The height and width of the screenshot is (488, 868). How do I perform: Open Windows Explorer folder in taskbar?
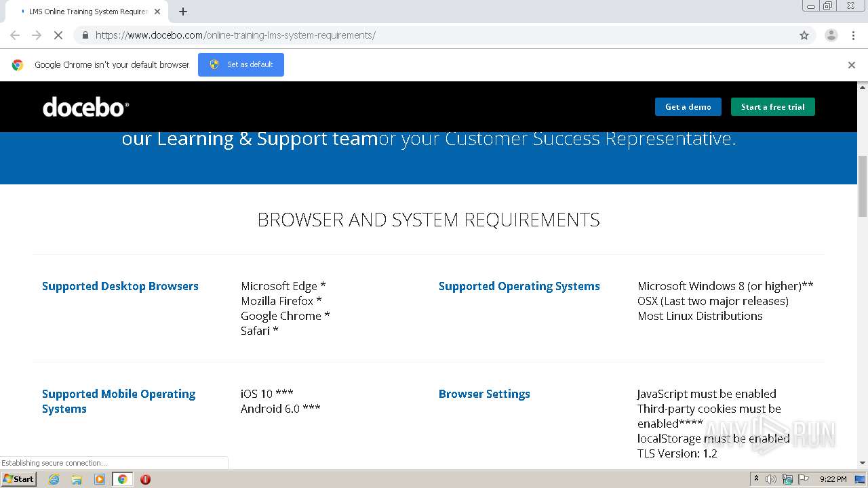pos(77,479)
